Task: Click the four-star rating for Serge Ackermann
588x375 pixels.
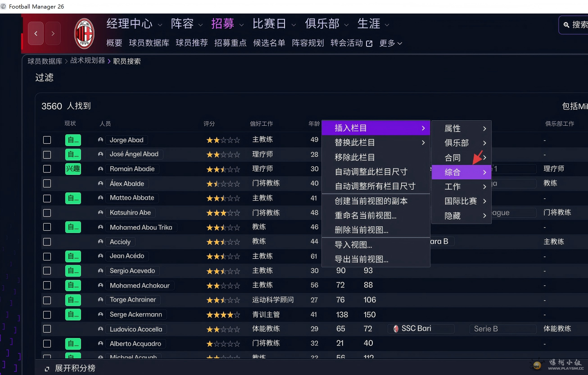Action: [x=223, y=315]
